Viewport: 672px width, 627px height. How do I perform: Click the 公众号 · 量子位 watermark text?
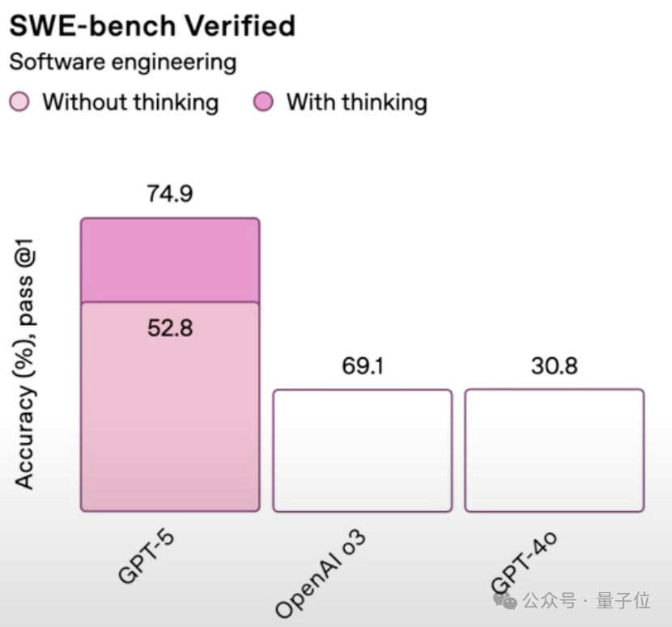pos(586,600)
